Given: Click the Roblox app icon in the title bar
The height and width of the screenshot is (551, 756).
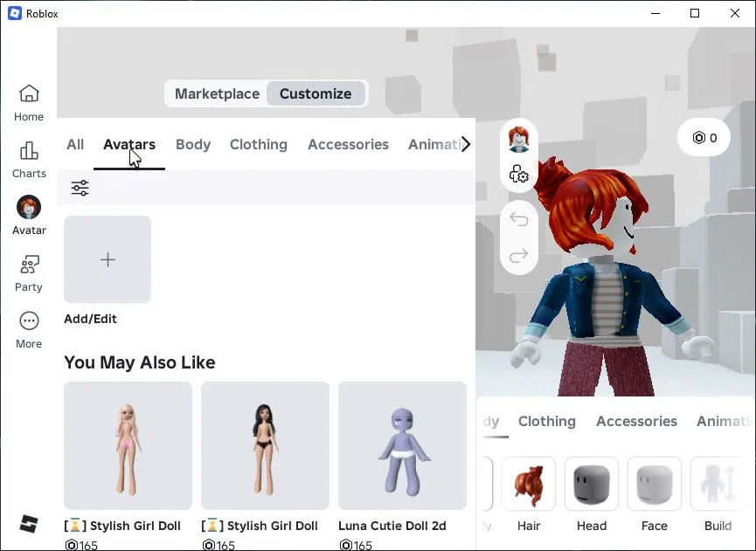Looking at the screenshot, I should pyautogui.click(x=15, y=13).
